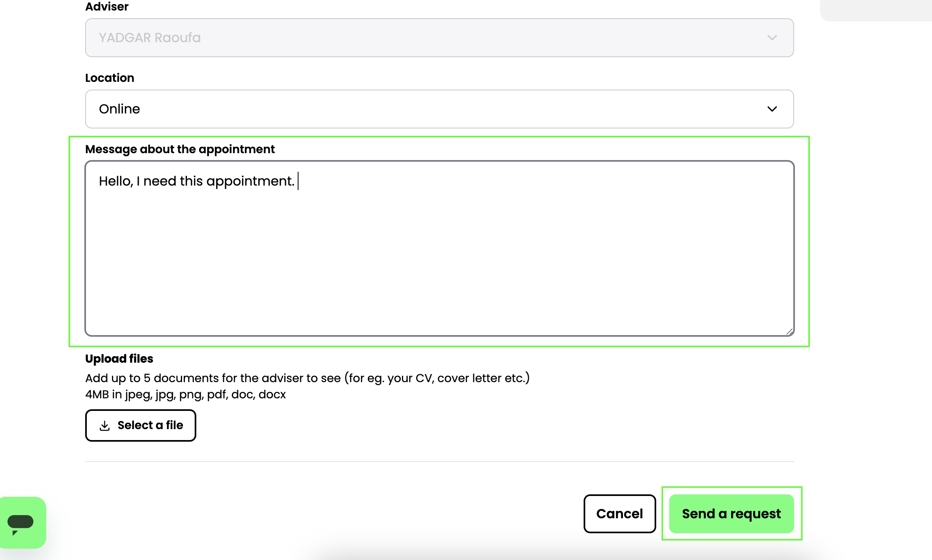
Task: Click the typed text 'Hello, I need this appointment.'
Action: point(196,181)
